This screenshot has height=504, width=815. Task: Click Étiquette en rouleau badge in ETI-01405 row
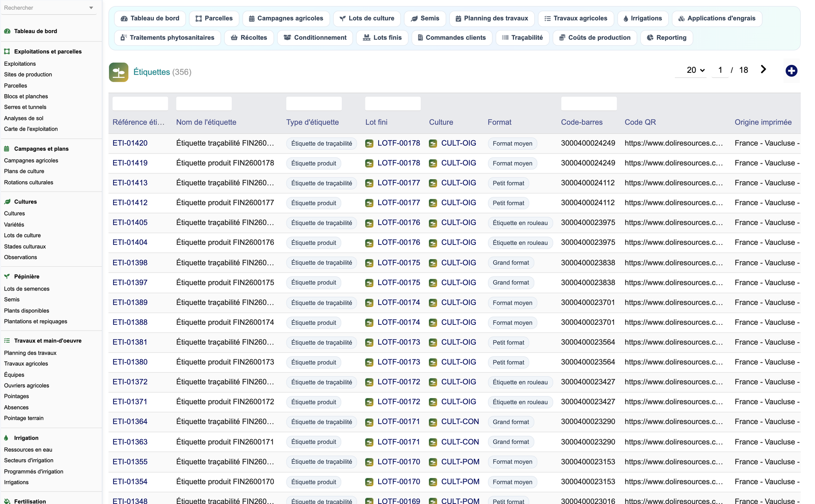click(x=520, y=223)
